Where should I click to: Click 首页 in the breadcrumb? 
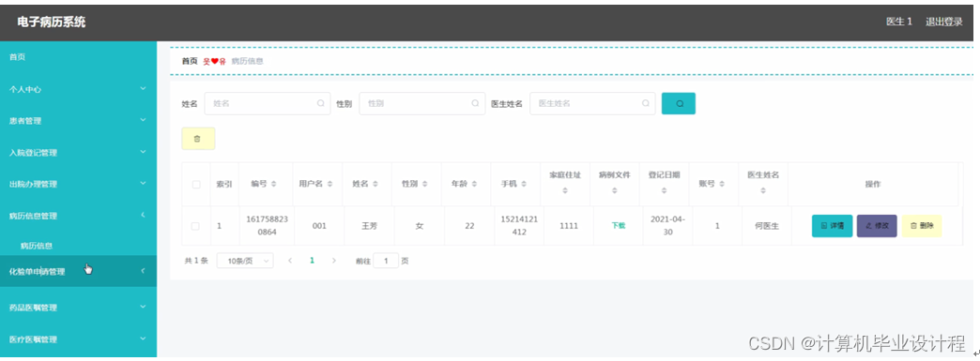tap(190, 61)
